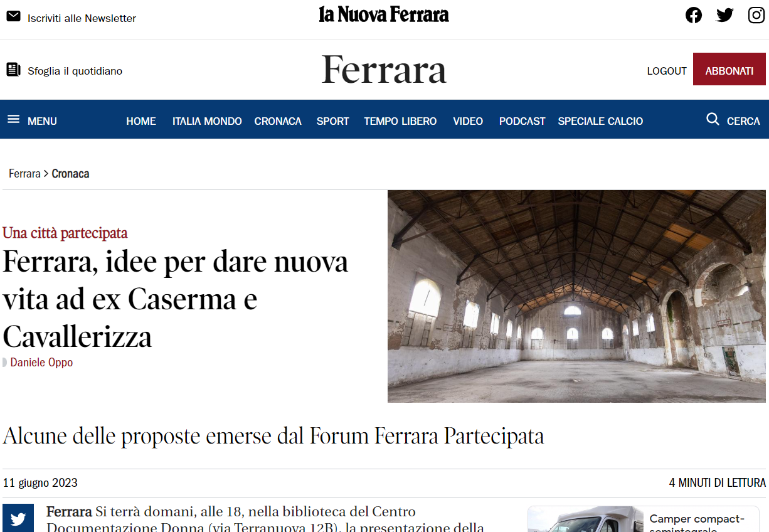Open TEMPO LIBERO menu item

click(400, 121)
